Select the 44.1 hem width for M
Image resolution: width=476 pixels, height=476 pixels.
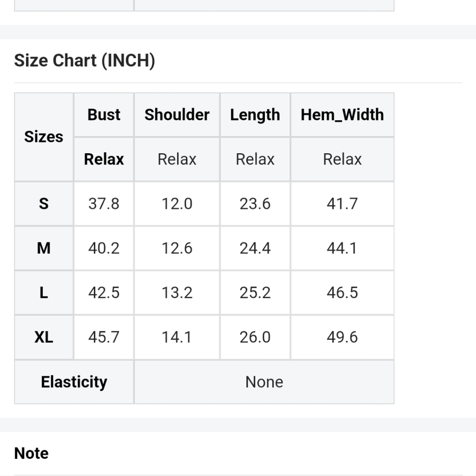[342, 248]
